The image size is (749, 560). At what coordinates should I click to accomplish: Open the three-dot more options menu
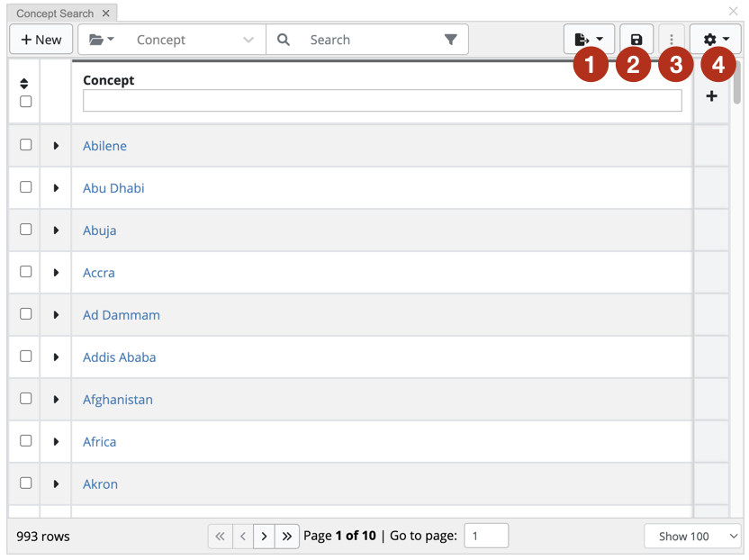(672, 40)
